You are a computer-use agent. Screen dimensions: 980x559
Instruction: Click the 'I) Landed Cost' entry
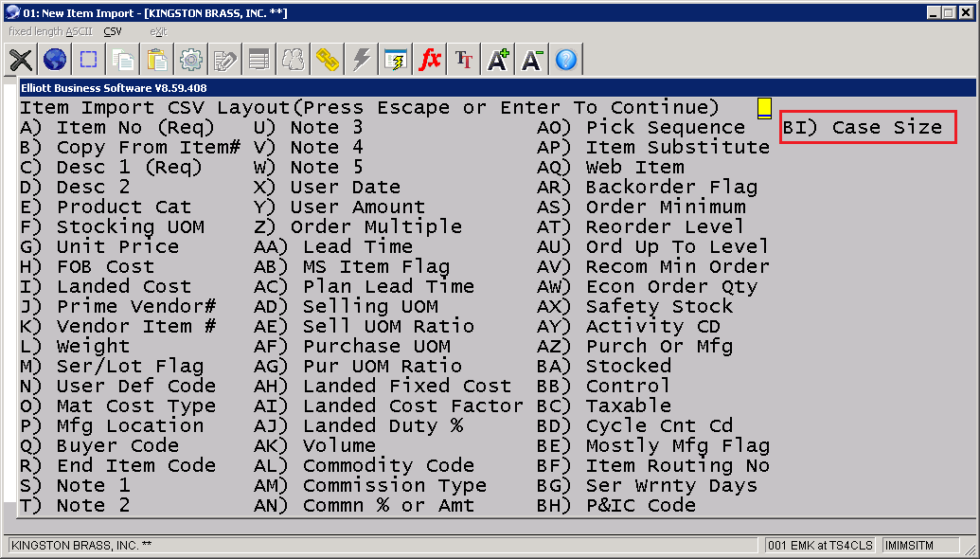click(106, 287)
